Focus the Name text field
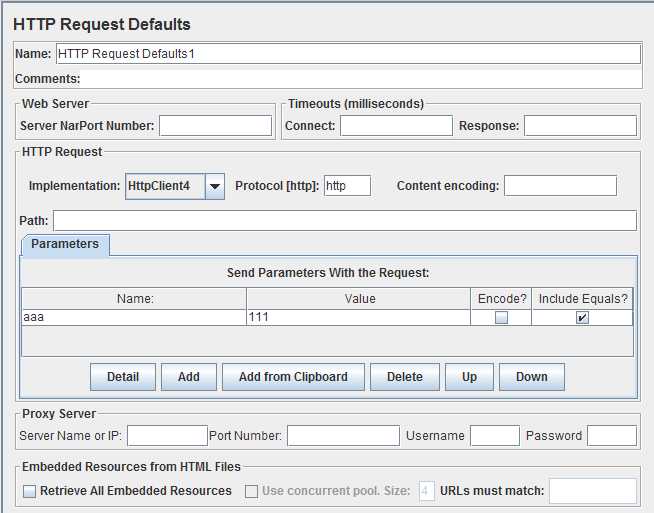The height and width of the screenshot is (513, 654). click(x=348, y=53)
